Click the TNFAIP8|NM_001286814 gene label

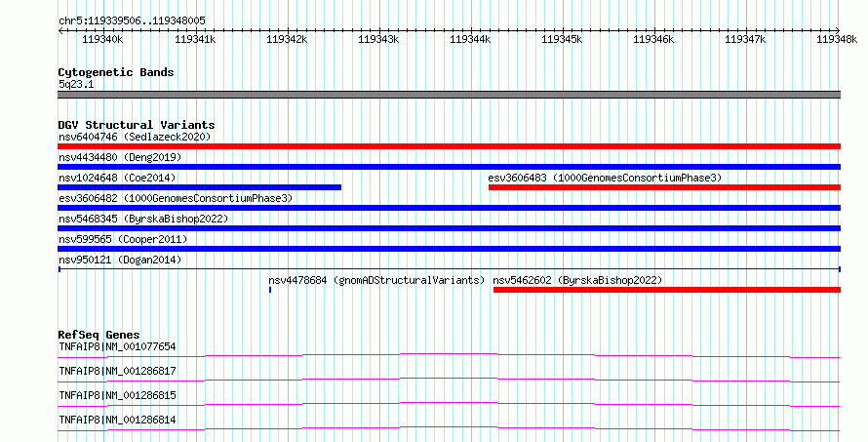(117, 420)
